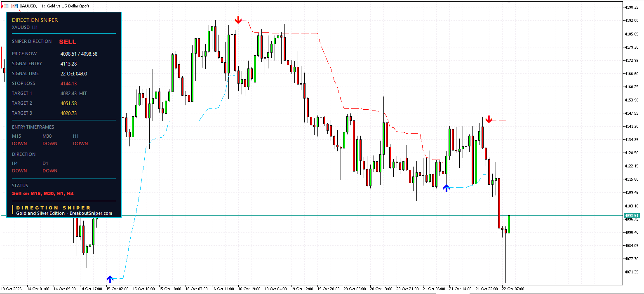Click the 4122.15 price axis label

point(632,166)
